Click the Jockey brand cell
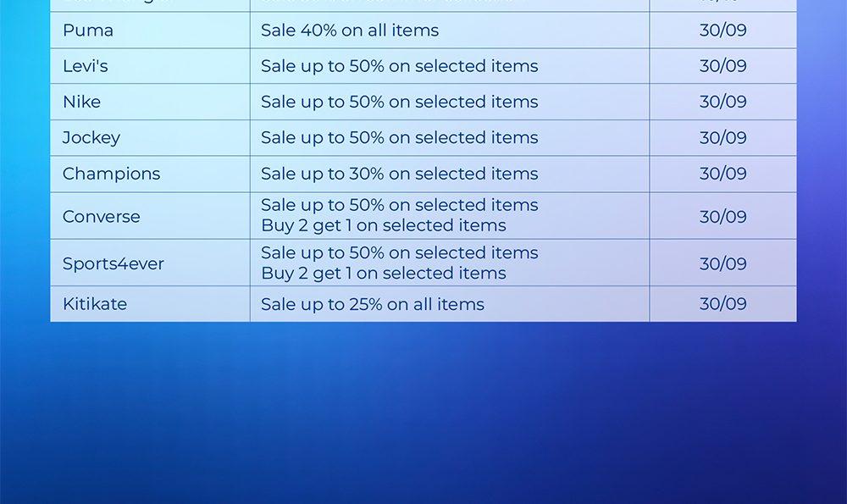The width and height of the screenshot is (847, 504). tap(91, 137)
